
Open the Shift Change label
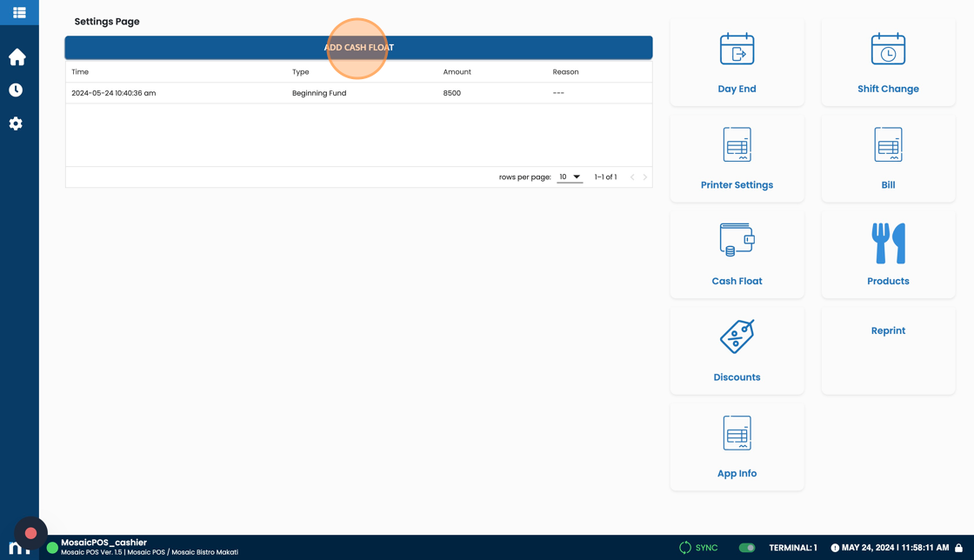point(888,89)
